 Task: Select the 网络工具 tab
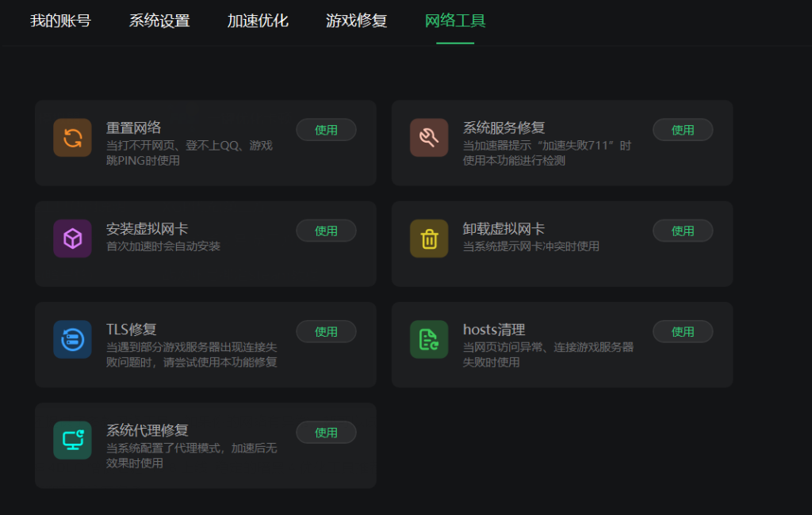(455, 21)
